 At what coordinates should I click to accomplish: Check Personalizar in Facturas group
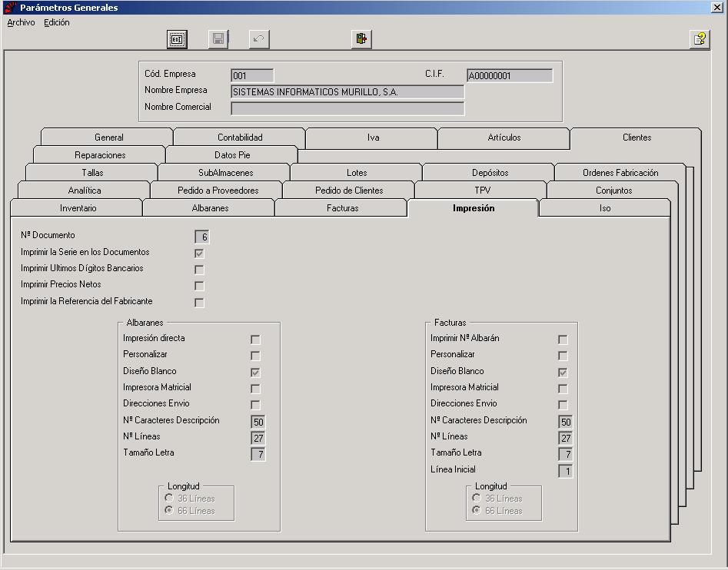[563, 356]
